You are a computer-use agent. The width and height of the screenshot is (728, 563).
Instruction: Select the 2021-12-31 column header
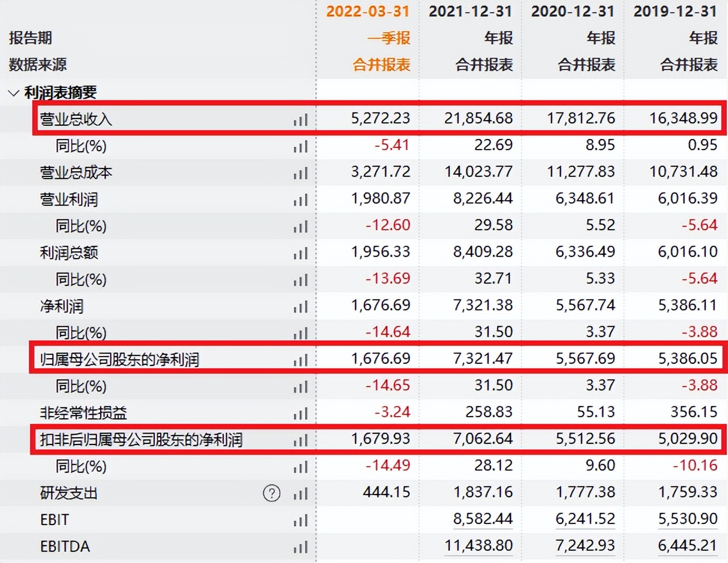470,12
